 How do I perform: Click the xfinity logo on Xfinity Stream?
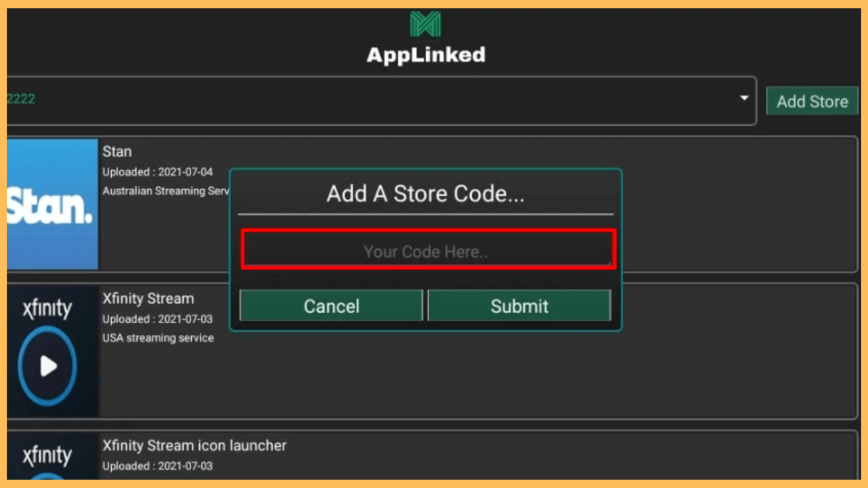click(x=45, y=308)
